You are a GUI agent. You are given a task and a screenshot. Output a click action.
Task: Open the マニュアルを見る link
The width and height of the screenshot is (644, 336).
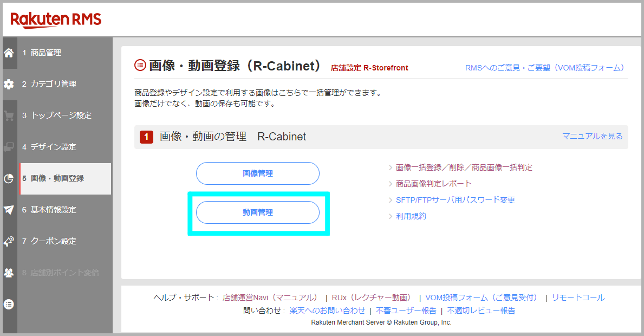[x=592, y=137]
